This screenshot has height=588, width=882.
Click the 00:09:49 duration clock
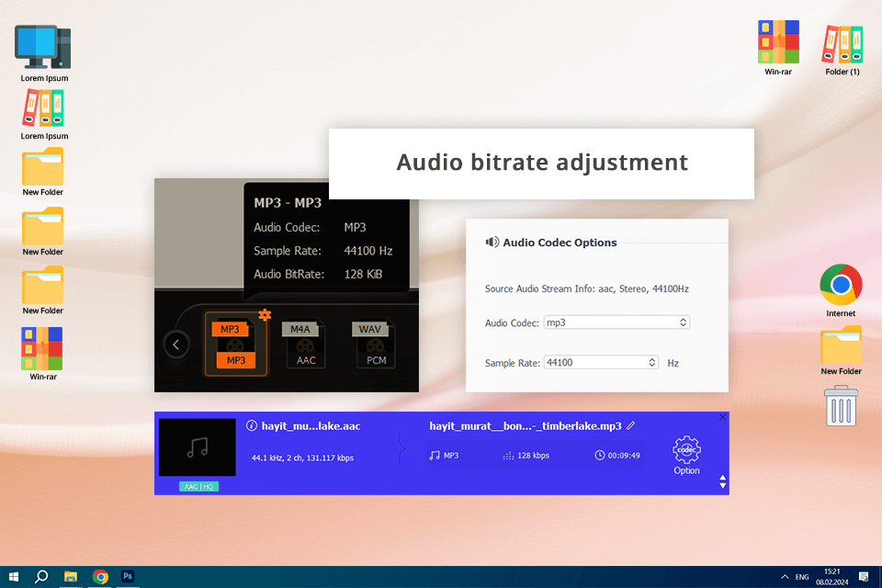point(617,455)
